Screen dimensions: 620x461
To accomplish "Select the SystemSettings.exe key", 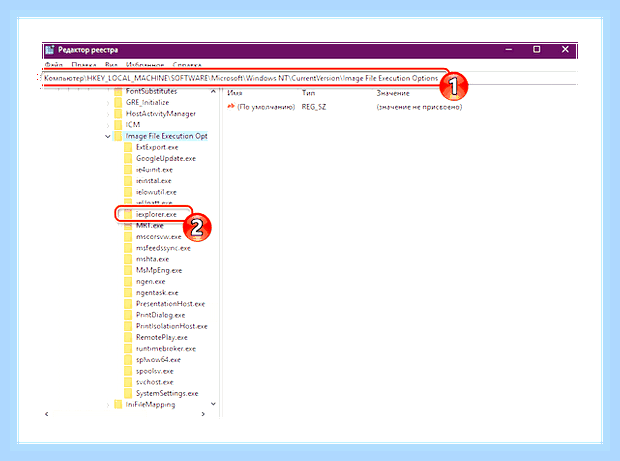I will pyautogui.click(x=167, y=393).
